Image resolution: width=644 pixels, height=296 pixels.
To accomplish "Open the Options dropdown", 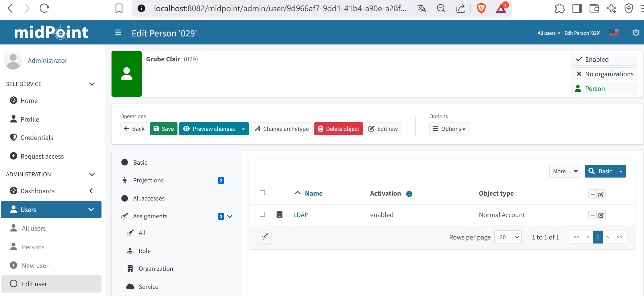I will [449, 129].
